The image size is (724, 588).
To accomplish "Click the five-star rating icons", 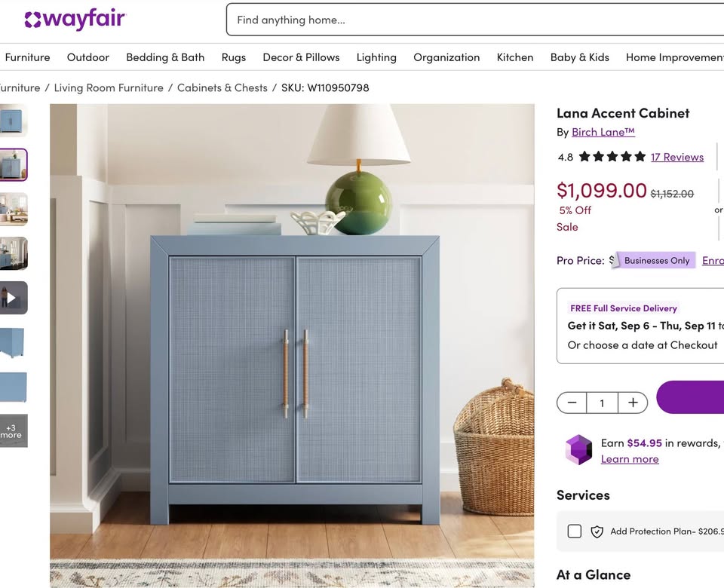I will coord(612,157).
